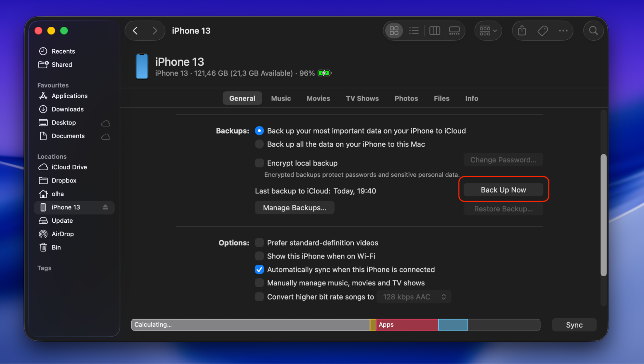
Task: Select the General tab
Action: [x=242, y=98]
